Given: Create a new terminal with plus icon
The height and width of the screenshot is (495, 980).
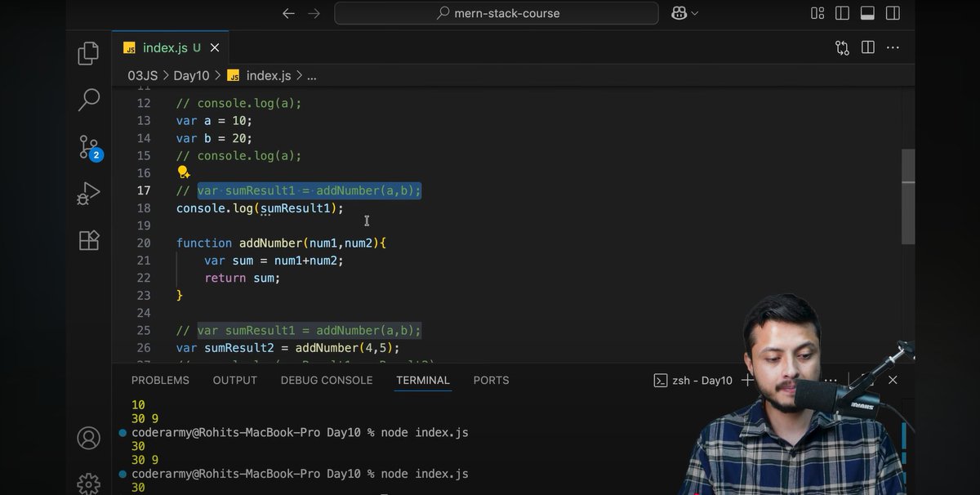Looking at the screenshot, I should (747, 381).
